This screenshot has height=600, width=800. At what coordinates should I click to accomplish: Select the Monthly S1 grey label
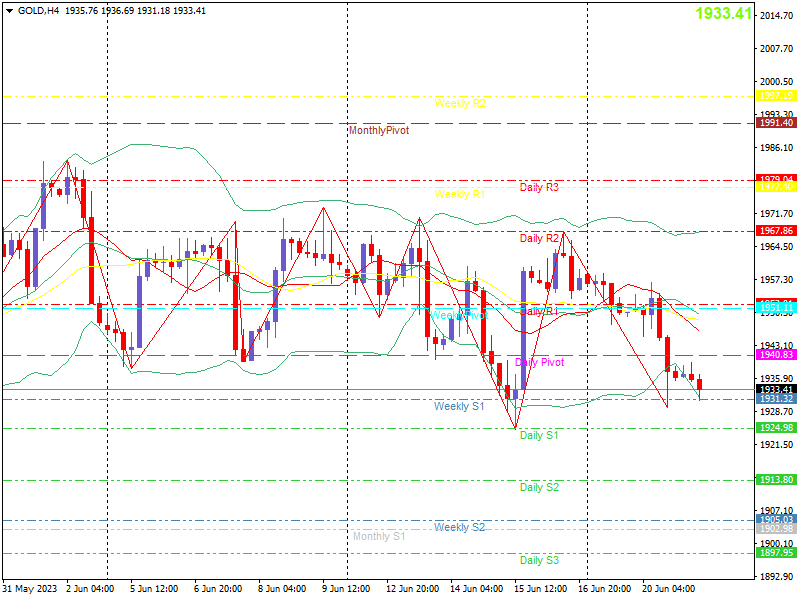(x=379, y=537)
